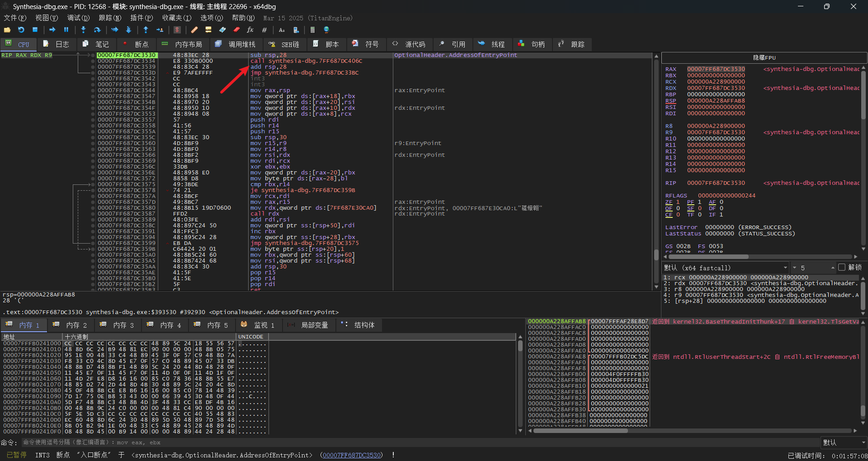Open the calculator toolbar icon
The height and width of the screenshot is (461, 868).
click(312, 30)
